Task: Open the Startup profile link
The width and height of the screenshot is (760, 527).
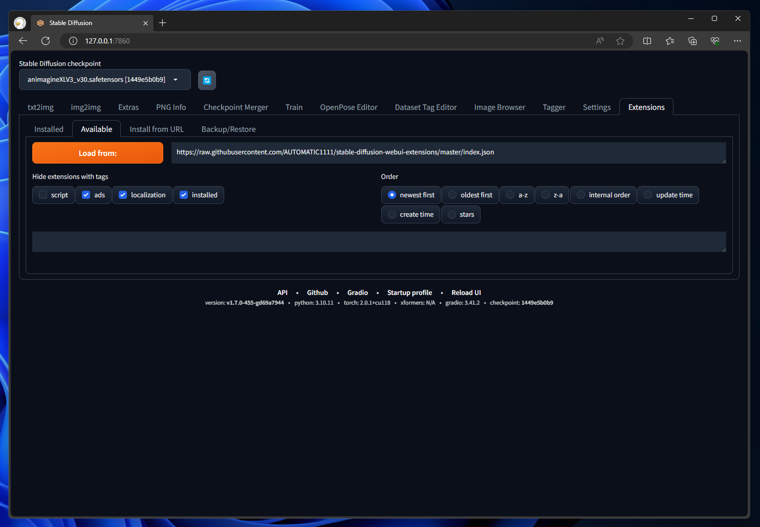Action: coord(410,292)
